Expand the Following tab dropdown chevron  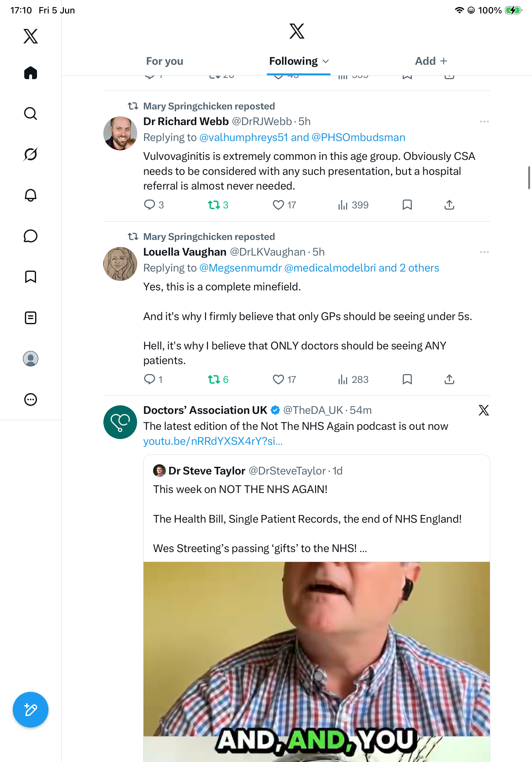click(326, 61)
